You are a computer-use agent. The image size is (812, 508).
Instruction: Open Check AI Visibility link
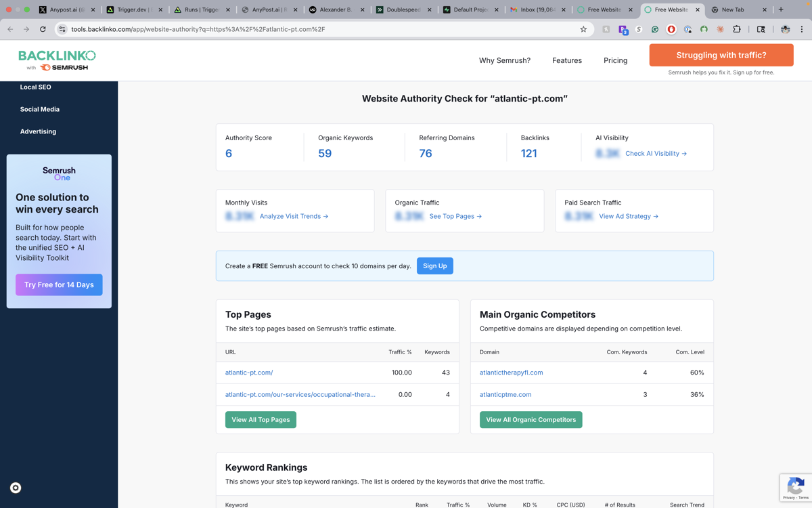point(656,154)
